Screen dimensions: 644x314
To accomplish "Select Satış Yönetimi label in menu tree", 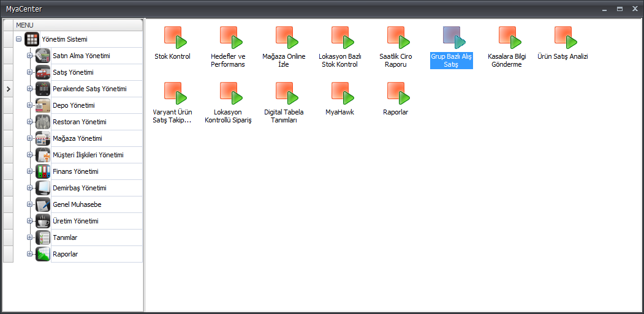I will click(73, 72).
